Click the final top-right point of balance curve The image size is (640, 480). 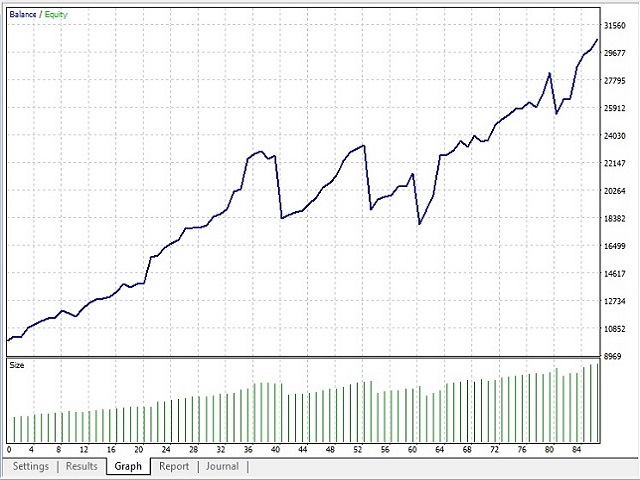[x=597, y=40]
